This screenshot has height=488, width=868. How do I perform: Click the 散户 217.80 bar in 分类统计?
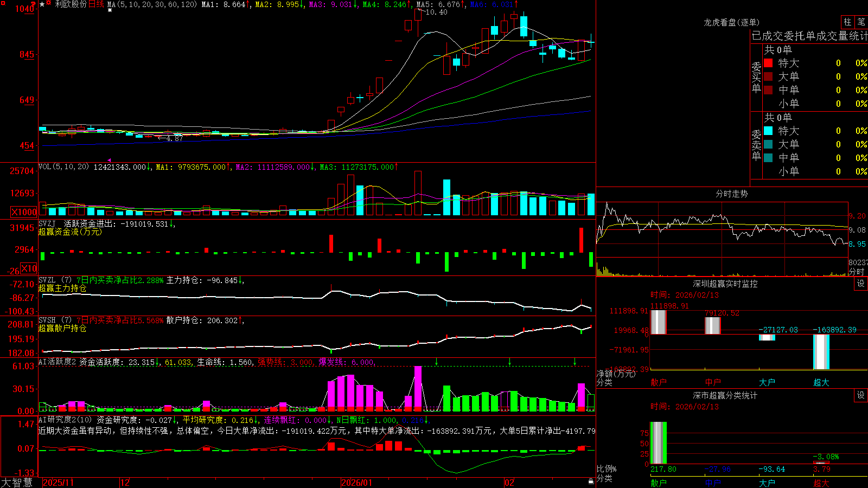coord(659,443)
